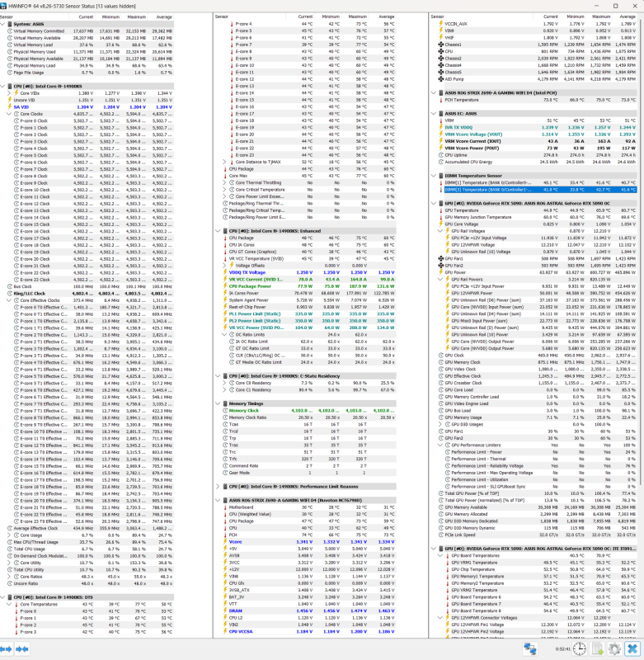
Task: Collapse the ASUS EC: ASUS section
Action: [434, 114]
